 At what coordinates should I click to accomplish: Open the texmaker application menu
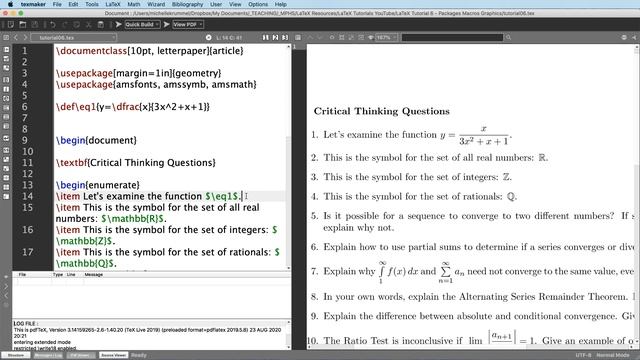point(33,4)
